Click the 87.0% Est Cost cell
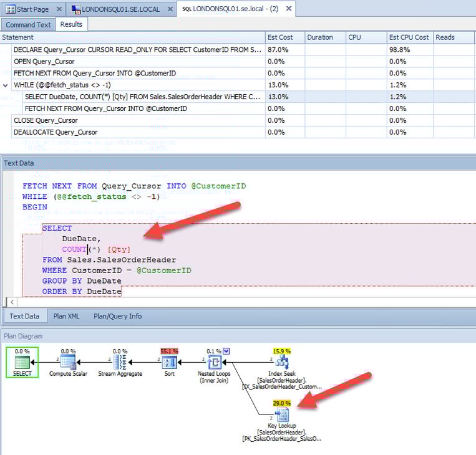The width and height of the screenshot is (476, 455). 285,50
